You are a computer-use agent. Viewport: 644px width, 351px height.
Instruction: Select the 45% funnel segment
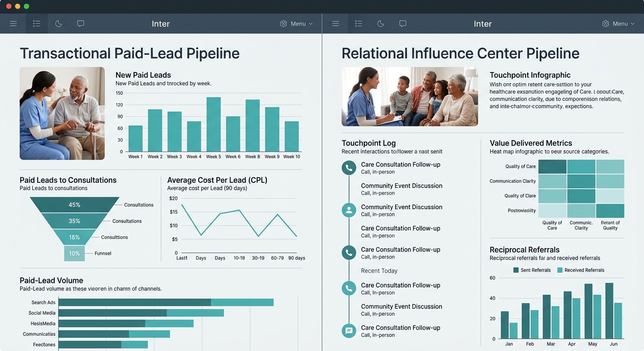click(x=75, y=205)
